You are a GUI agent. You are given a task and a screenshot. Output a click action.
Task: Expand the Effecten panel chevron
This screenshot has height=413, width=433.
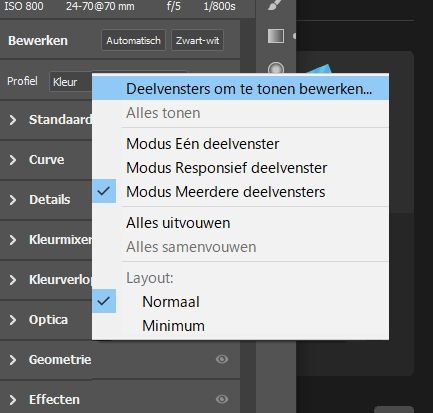click(x=13, y=400)
